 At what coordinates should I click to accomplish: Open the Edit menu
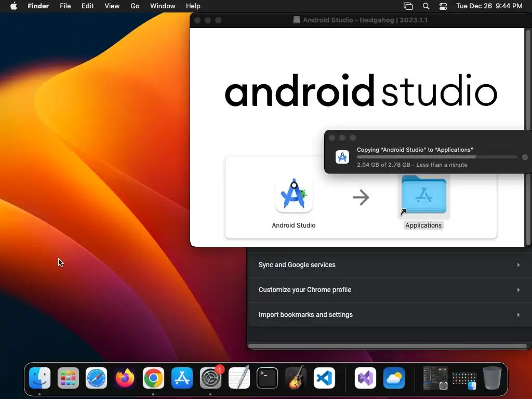point(87,6)
